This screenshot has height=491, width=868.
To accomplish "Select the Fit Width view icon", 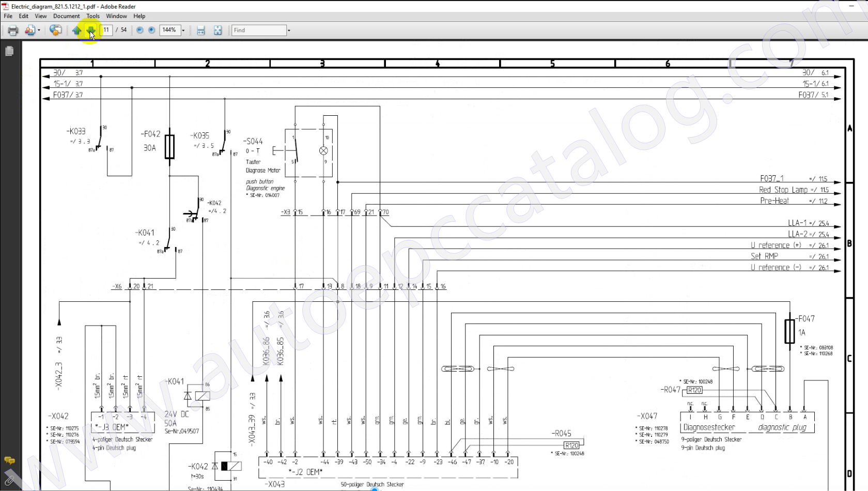I will (200, 30).
